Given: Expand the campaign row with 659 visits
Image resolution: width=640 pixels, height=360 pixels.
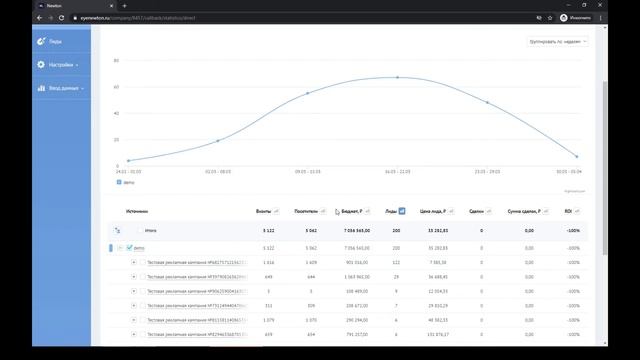Looking at the screenshot, I should coord(133,334).
